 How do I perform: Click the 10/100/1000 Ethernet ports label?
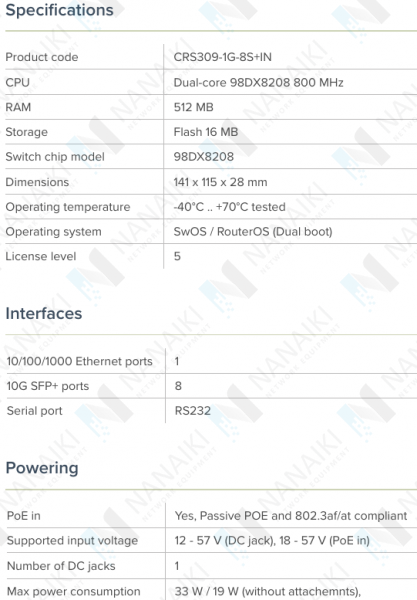tap(80, 361)
